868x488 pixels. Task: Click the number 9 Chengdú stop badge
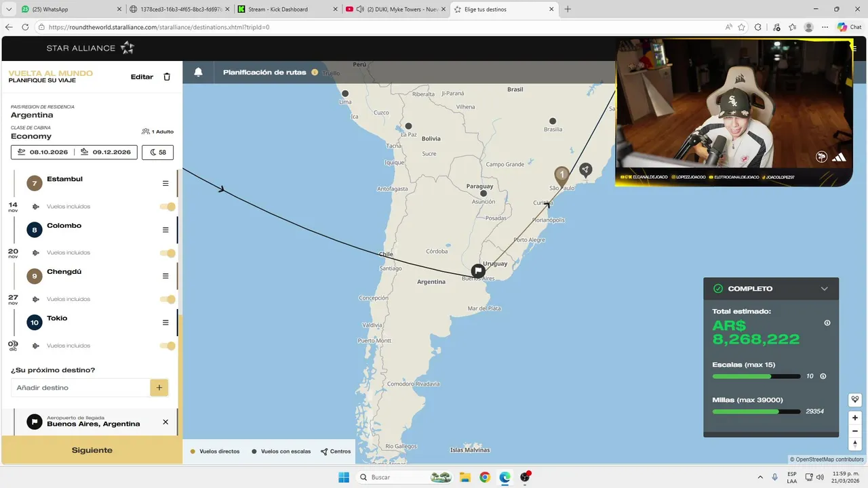click(34, 276)
